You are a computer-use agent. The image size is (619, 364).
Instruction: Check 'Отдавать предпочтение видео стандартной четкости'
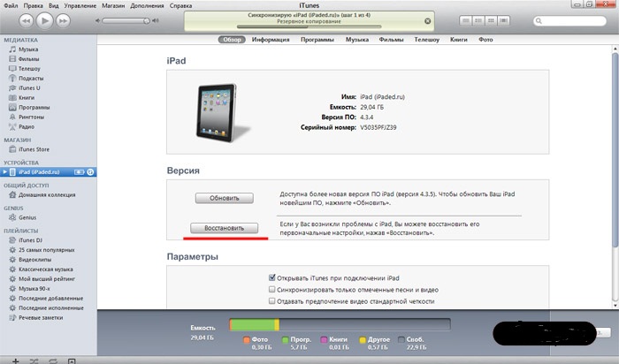click(272, 300)
